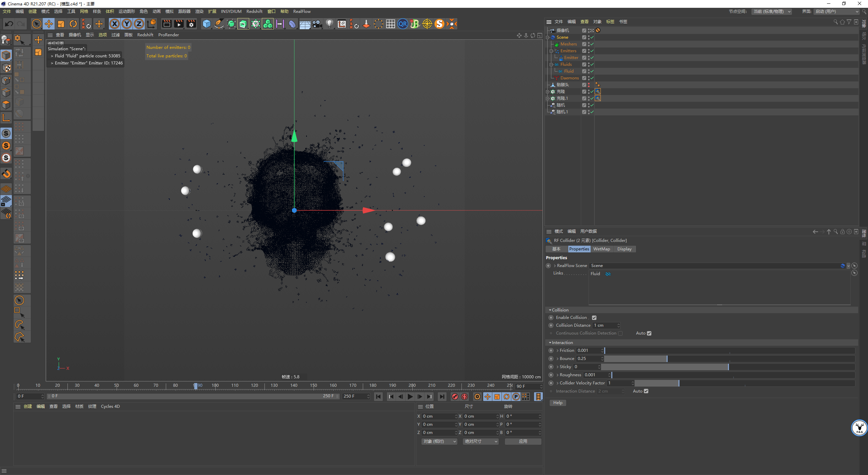
Task: Adjust the Bounce slider
Action: 730,359
